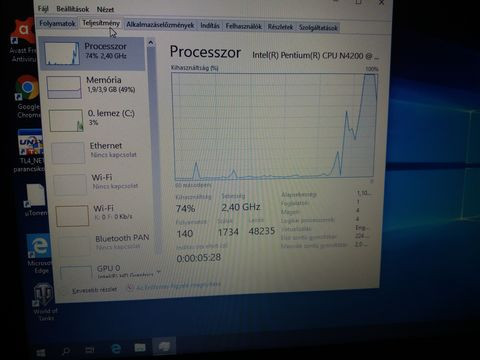Click the Processzor heading in the main panel

tap(205, 52)
